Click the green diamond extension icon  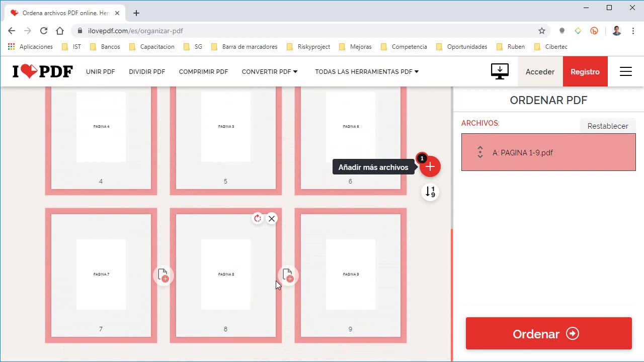[x=578, y=31]
